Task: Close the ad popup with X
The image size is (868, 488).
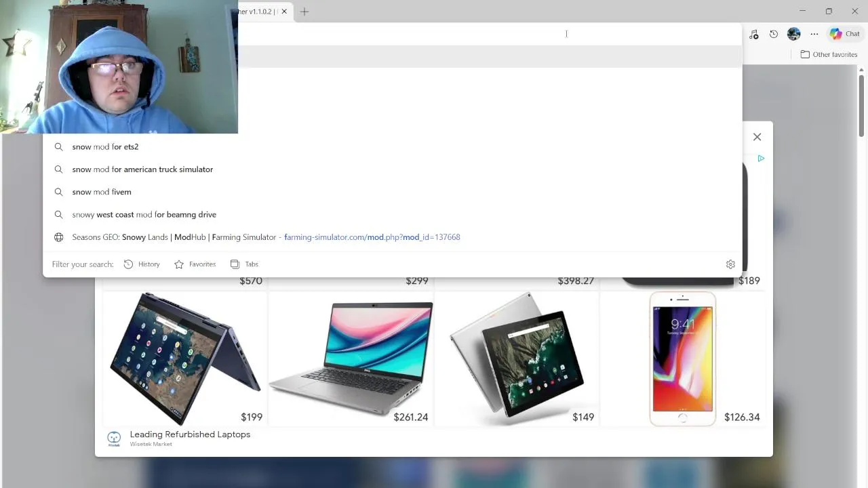Action: pos(757,137)
